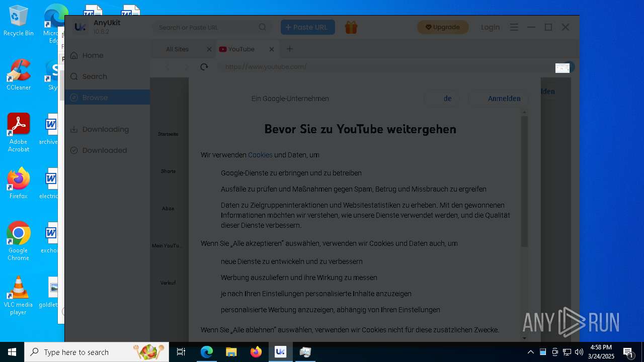The height and width of the screenshot is (362, 644).
Task: Go forward in embedded browser
Action: click(187, 67)
